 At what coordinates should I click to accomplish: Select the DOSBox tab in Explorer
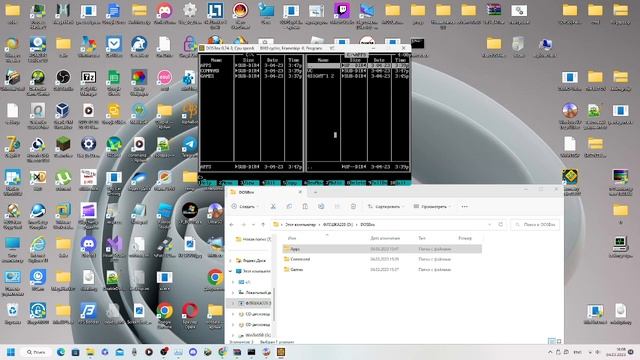click(x=265, y=192)
